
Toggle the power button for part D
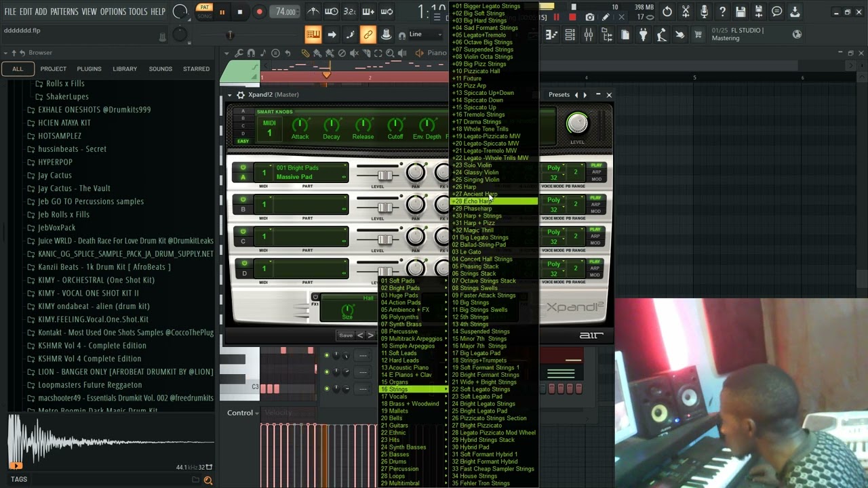243,264
